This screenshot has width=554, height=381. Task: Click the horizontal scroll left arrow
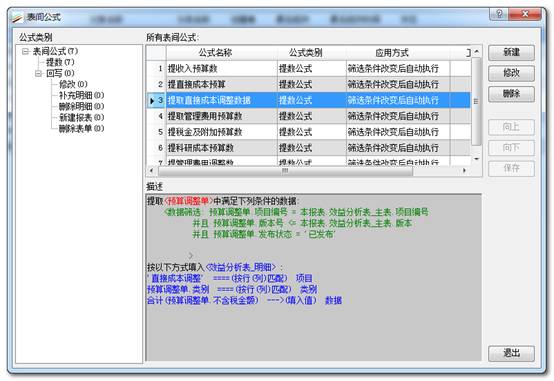tap(152, 170)
